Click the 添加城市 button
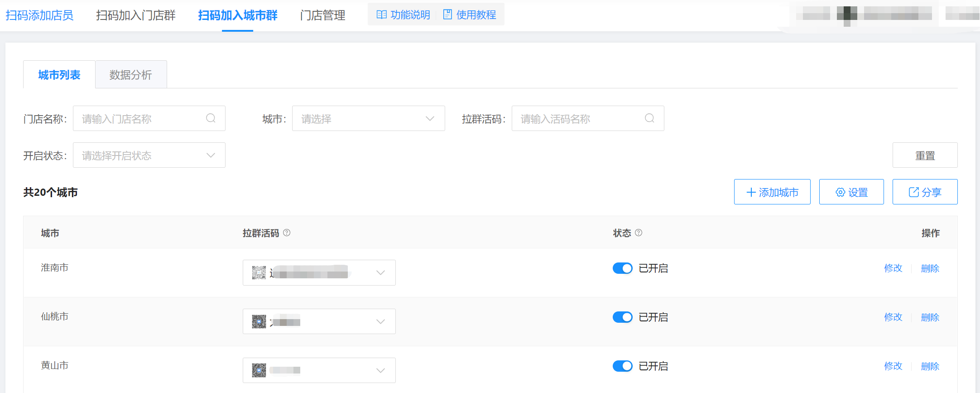This screenshot has height=393, width=980. point(772,192)
